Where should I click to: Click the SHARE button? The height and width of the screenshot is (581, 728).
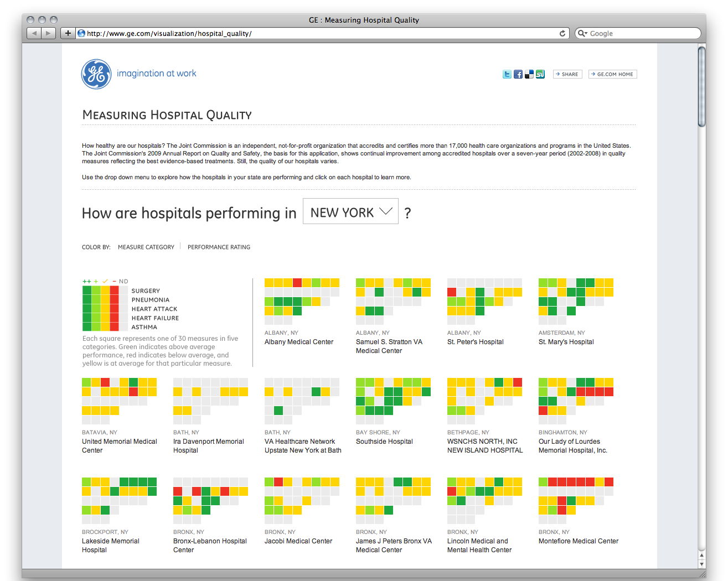click(567, 74)
